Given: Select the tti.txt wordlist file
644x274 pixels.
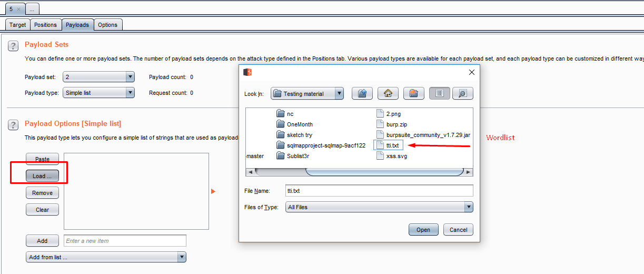Looking at the screenshot, I should point(388,145).
